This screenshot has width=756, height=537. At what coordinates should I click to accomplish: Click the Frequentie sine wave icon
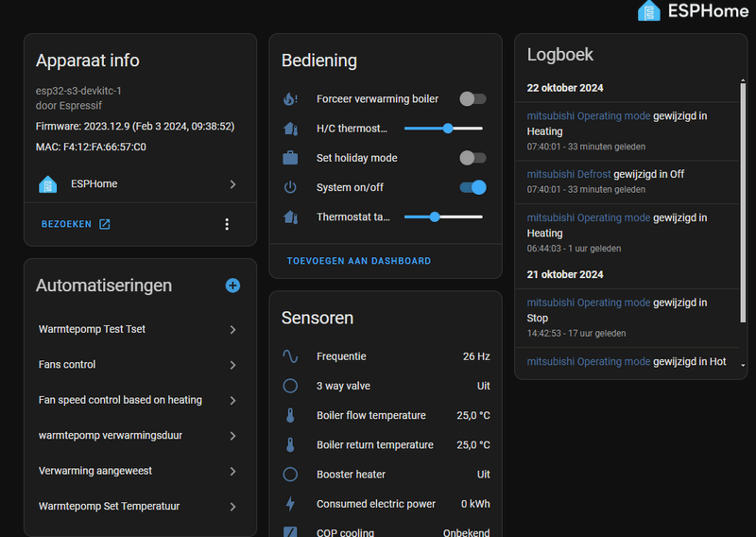290,356
